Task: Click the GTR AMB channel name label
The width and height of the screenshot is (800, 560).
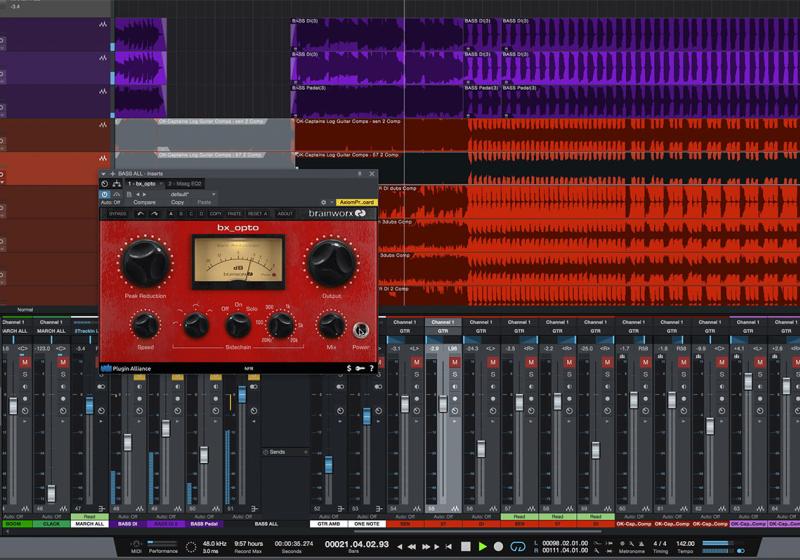Action: click(x=329, y=524)
